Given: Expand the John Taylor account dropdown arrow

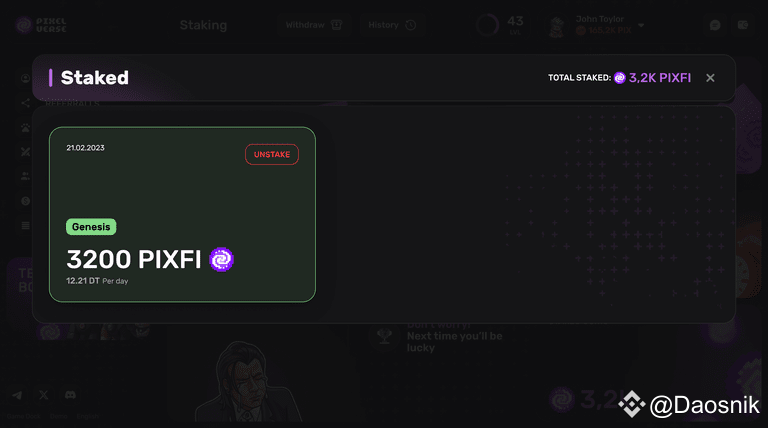Looking at the screenshot, I should pyautogui.click(x=641, y=25).
